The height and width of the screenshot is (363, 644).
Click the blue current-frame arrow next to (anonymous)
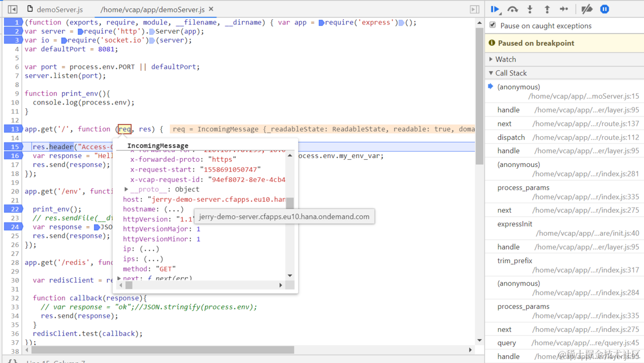491,86
